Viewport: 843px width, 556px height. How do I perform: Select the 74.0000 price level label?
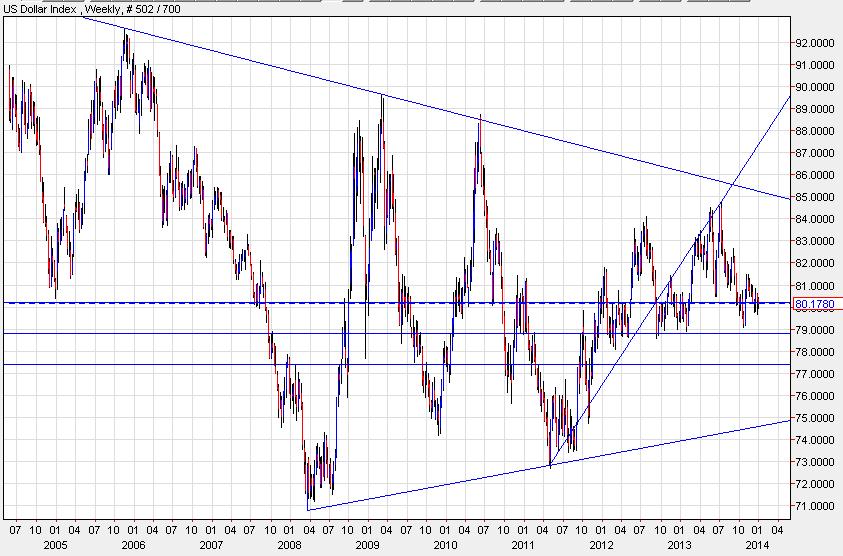tap(815, 440)
